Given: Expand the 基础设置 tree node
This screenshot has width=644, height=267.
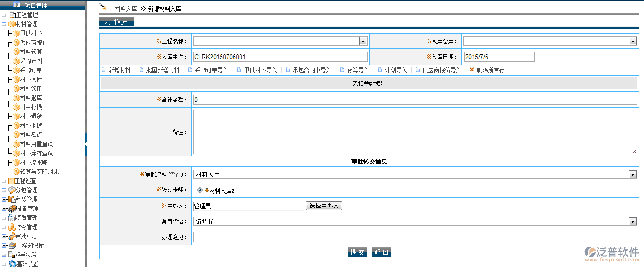Looking at the screenshot, I should pyautogui.click(x=4, y=264).
